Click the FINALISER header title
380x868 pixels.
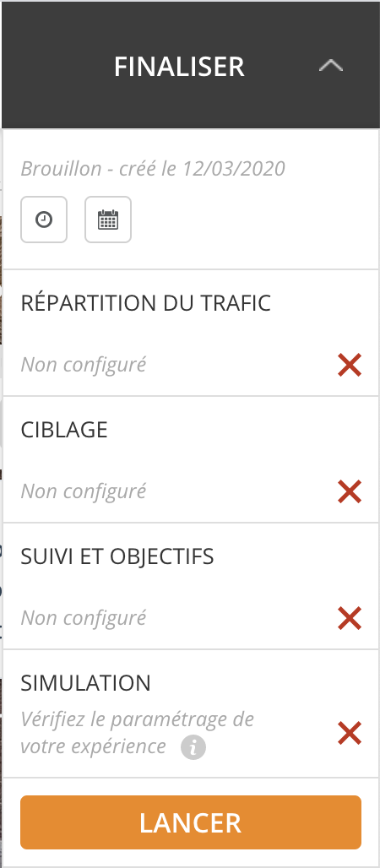(x=179, y=67)
